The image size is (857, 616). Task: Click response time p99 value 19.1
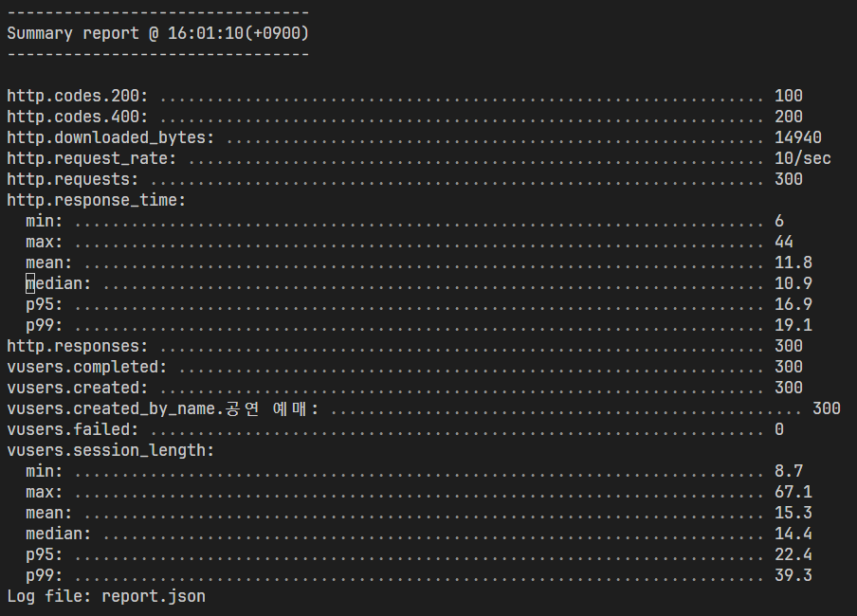[x=793, y=325]
